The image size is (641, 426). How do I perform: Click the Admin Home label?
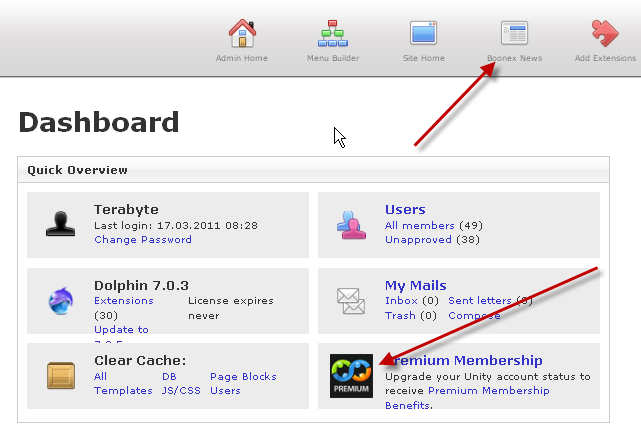242,58
